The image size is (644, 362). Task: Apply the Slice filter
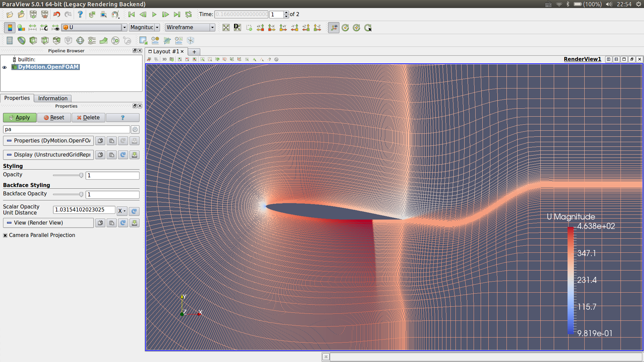[x=45, y=41]
